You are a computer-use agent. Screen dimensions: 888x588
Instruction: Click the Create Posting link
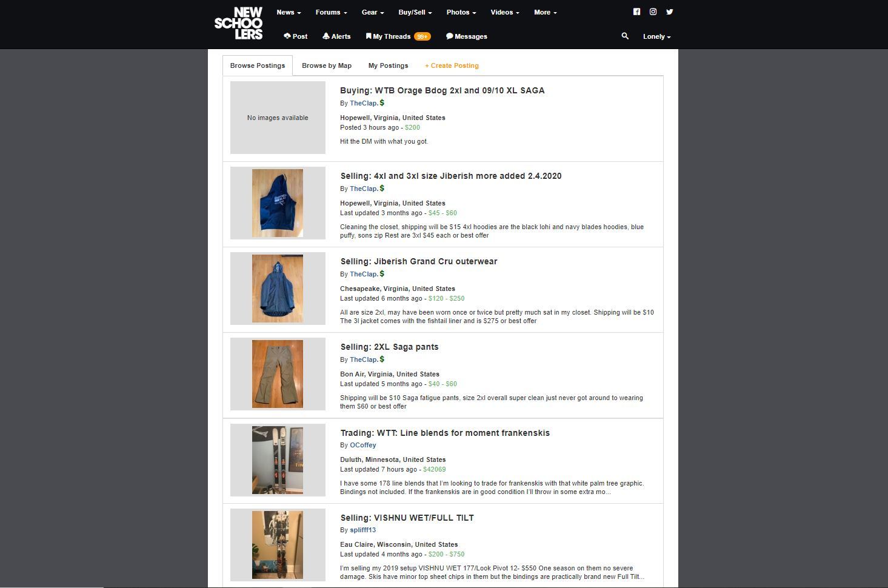[452, 65]
